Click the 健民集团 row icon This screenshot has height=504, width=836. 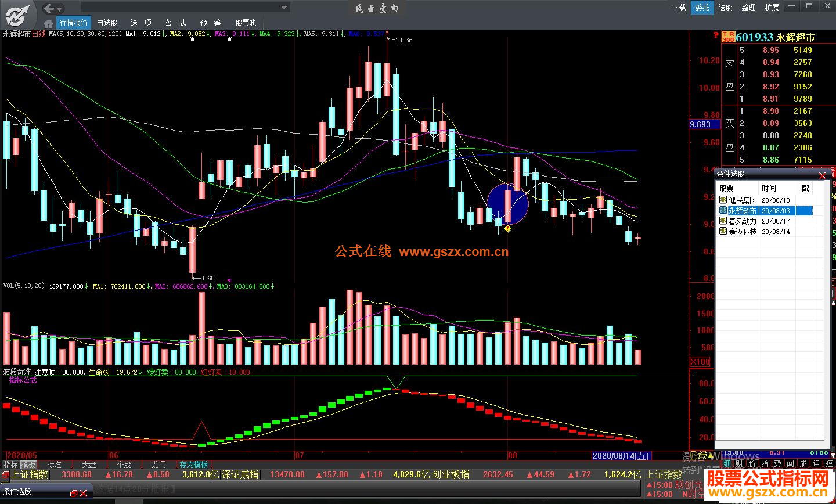(x=723, y=200)
